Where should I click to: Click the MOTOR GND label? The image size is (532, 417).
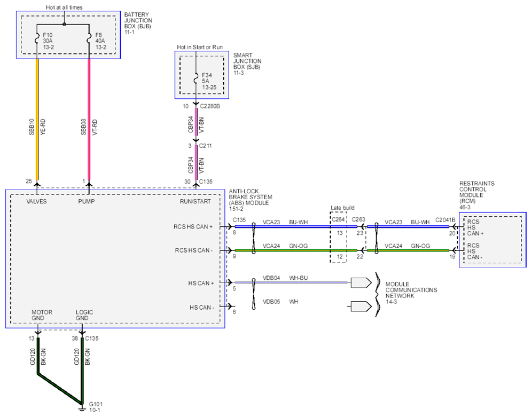coord(42,315)
